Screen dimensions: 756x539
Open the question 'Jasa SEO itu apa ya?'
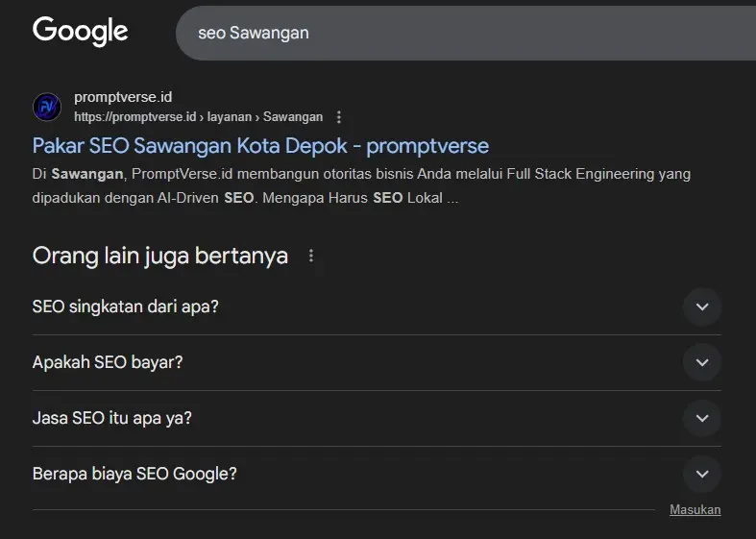(112, 419)
